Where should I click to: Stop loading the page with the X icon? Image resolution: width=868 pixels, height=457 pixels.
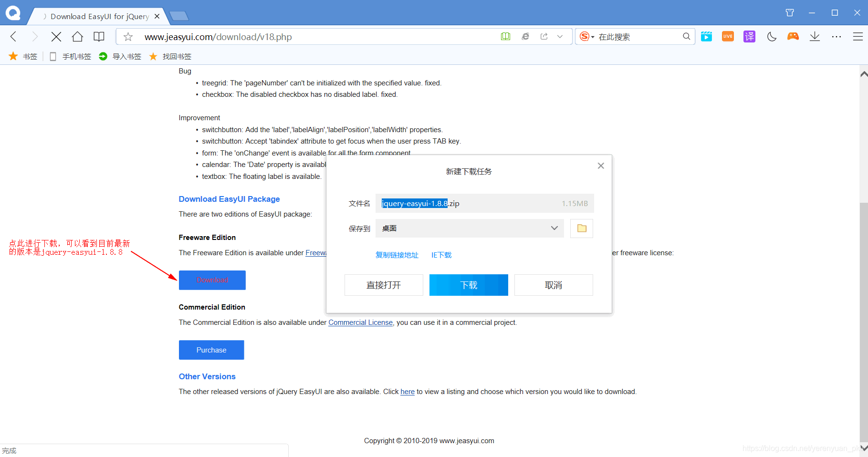pos(56,37)
